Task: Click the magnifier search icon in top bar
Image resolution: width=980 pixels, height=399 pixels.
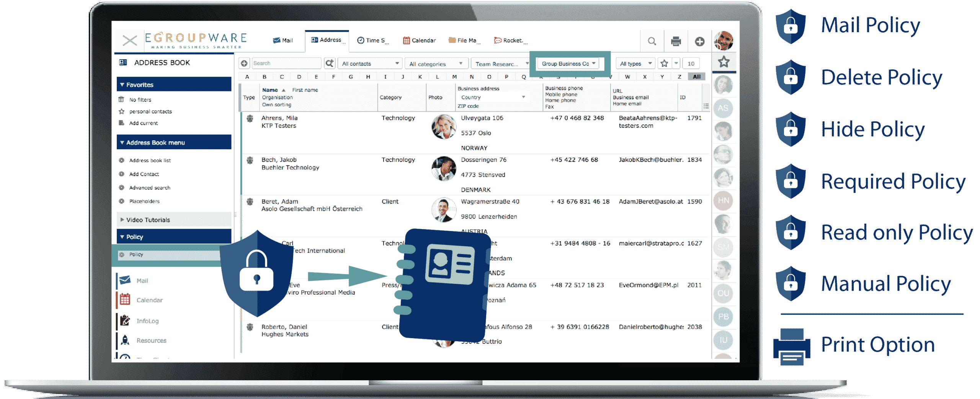Action: point(652,41)
